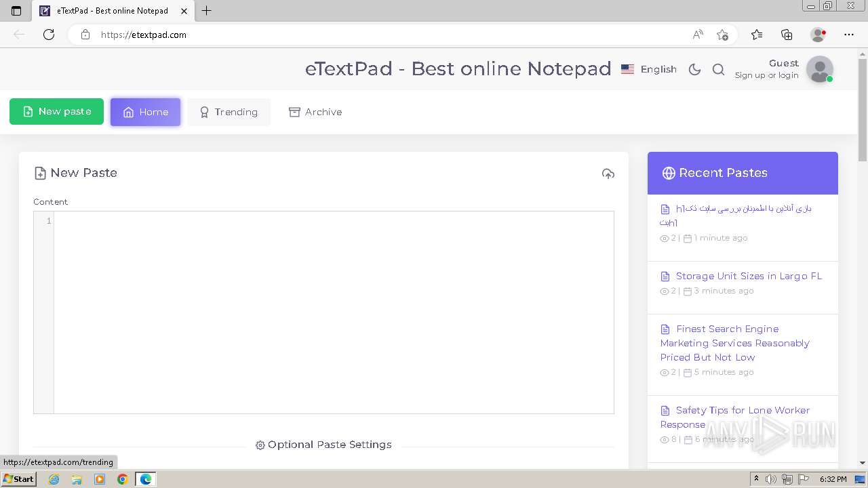
Task: Open the Guest avatar menu
Action: pyautogui.click(x=820, y=69)
